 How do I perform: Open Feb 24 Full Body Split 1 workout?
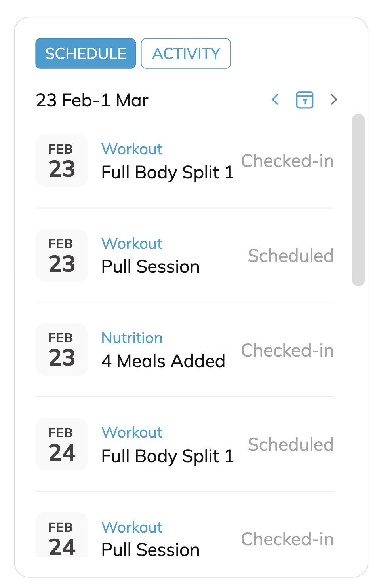pyautogui.click(x=168, y=456)
